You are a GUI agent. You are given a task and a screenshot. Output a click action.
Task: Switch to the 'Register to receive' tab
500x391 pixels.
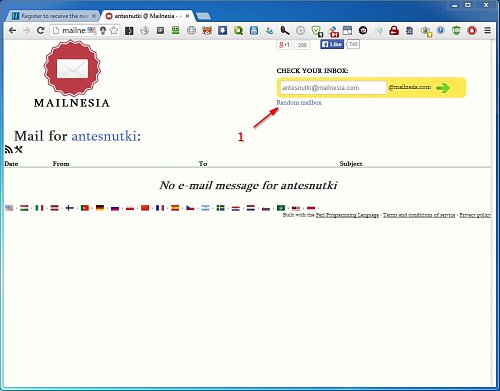pos(53,16)
